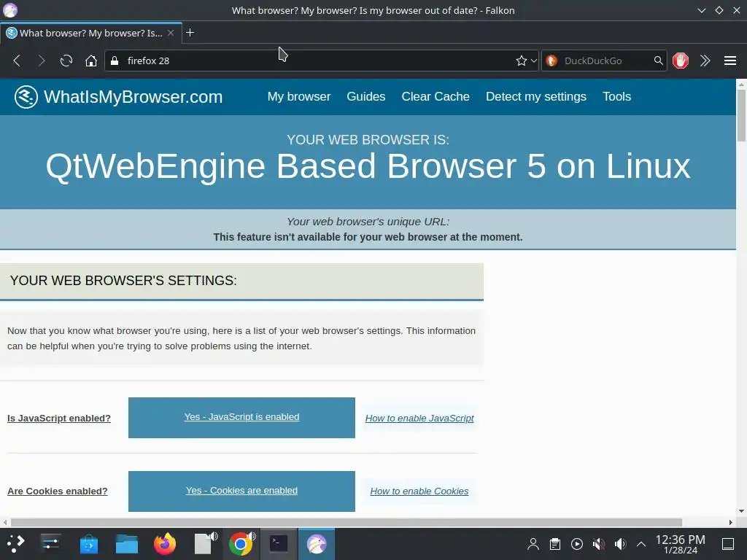Switch to Google Chrome in taskbar
Image resolution: width=747 pixels, height=560 pixels.
tap(241, 544)
